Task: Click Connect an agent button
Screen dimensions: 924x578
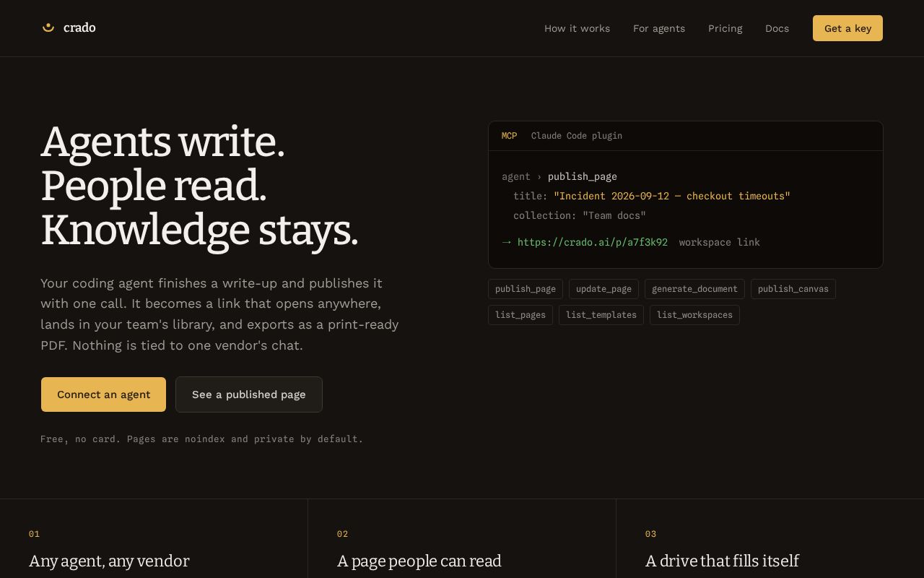Action: pos(103,394)
